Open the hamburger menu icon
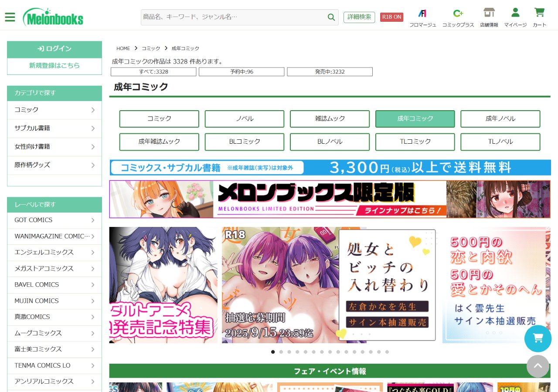 coord(10,17)
